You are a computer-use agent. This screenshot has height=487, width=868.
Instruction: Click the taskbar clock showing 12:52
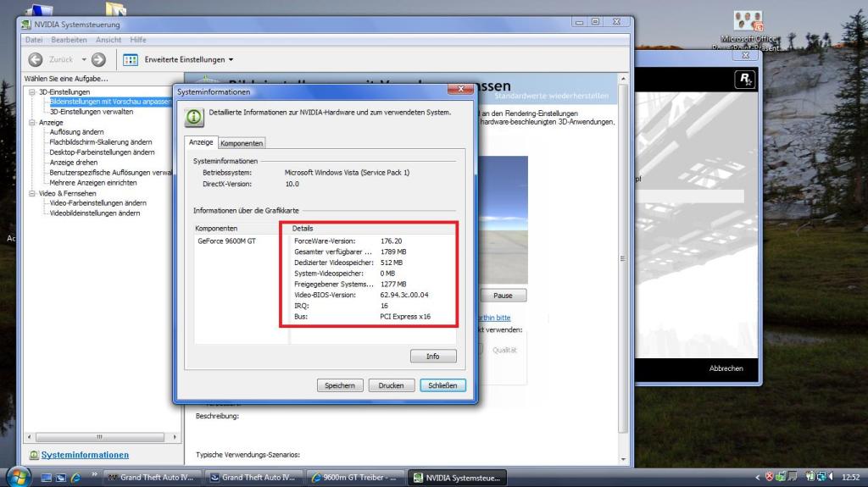[850, 477]
